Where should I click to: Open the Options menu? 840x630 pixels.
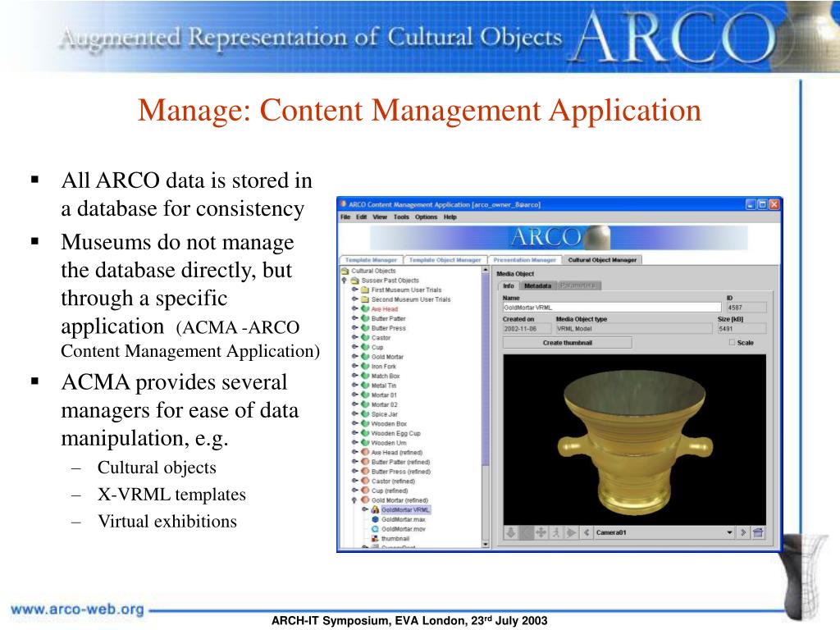(x=426, y=217)
